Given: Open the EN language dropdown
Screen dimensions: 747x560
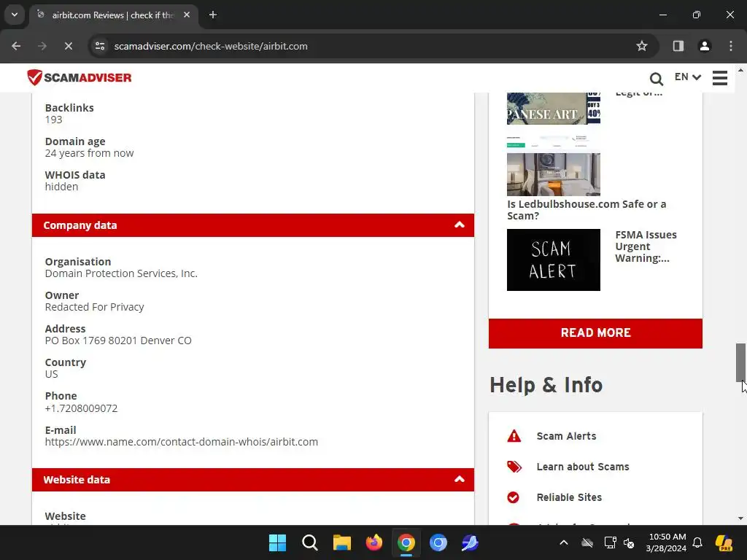Looking at the screenshot, I should click(x=687, y=77).
